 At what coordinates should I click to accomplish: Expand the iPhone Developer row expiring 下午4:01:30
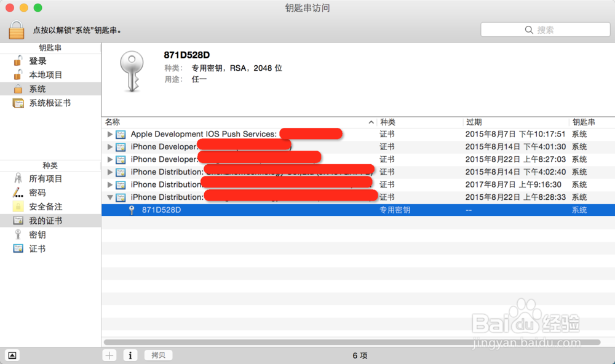(110, 147)
